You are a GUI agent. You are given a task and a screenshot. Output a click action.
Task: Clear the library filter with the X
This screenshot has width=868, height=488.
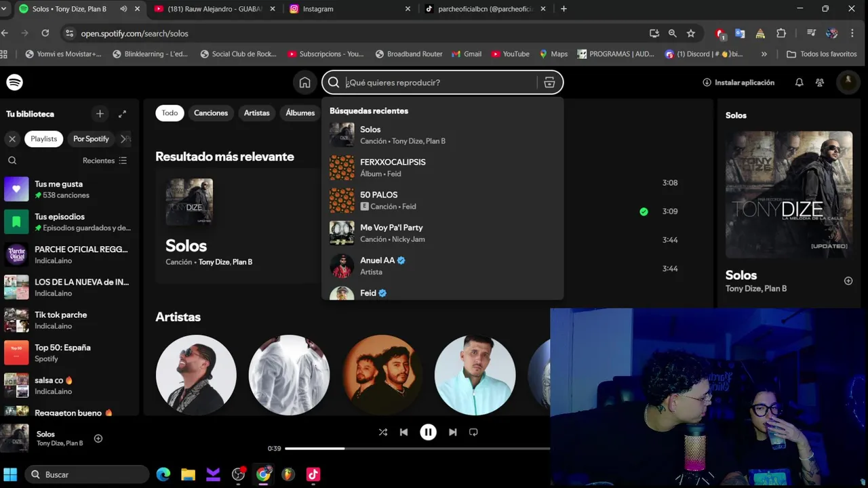(x=12, y=138)
